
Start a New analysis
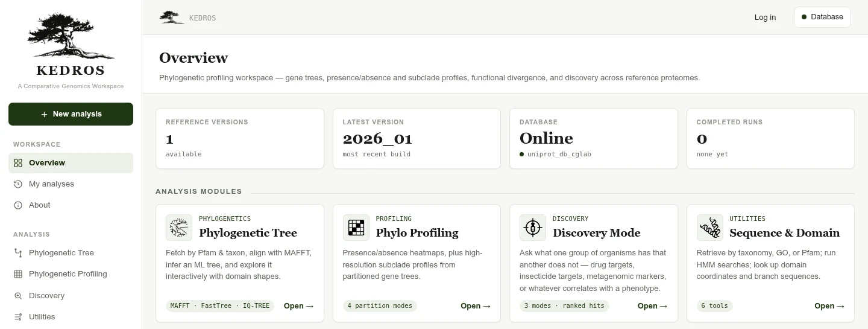pyautogui.click(x=71, y=114)
